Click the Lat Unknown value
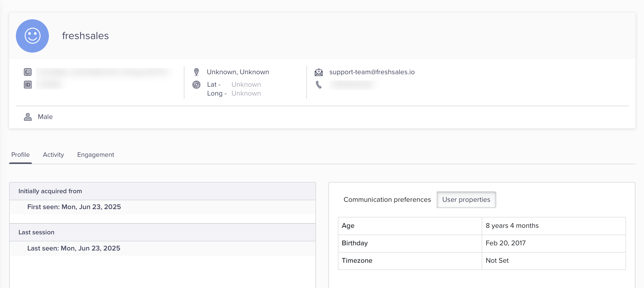The height and width of the screenshot is (288, 644). 246,85
